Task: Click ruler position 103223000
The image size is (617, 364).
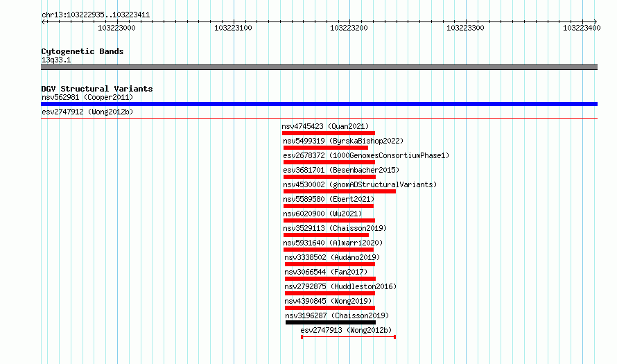Action: (117, 28)
